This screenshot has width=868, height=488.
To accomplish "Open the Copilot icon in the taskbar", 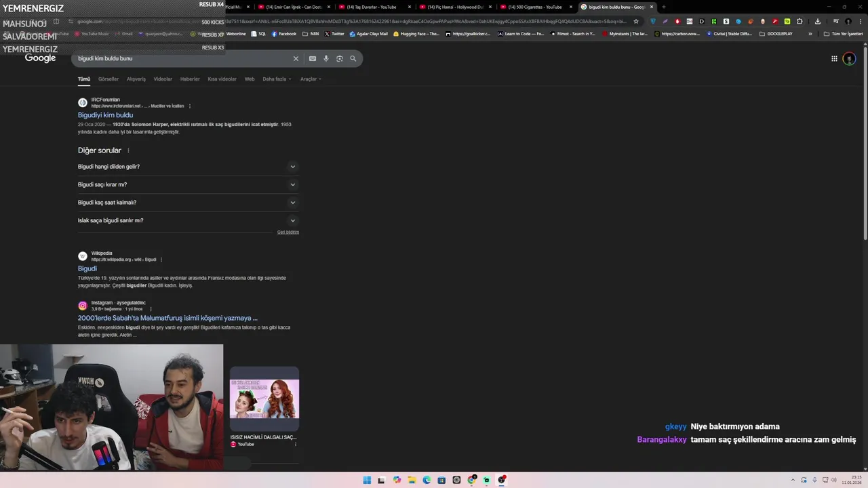I will coord(397,480).
